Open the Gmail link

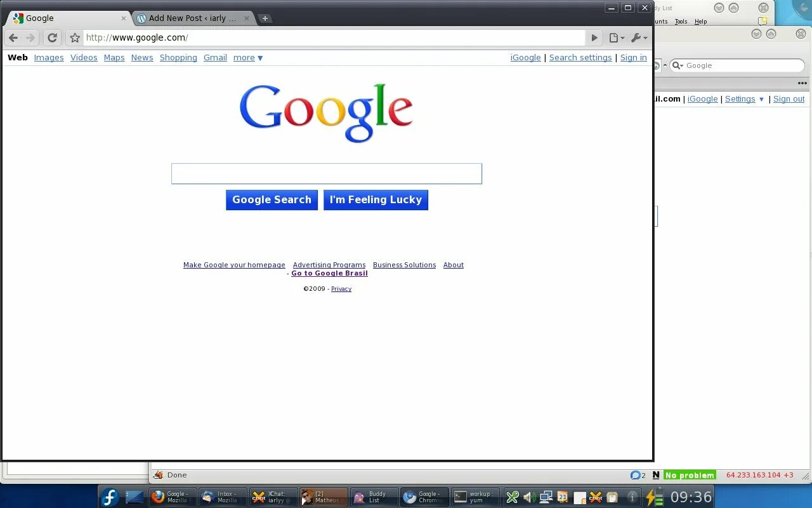click(x=215, y=58)
